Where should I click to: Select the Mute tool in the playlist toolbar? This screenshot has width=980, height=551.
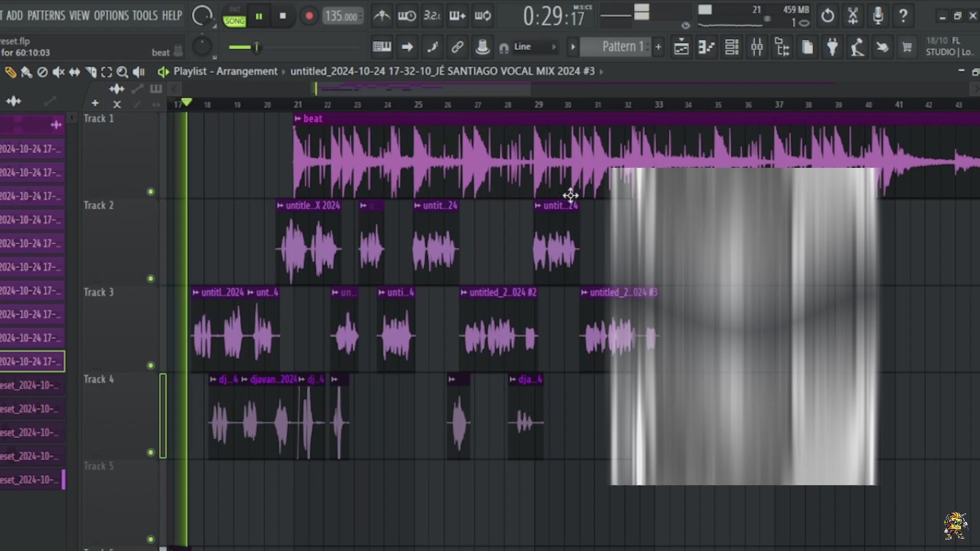(x=58, y=72)
